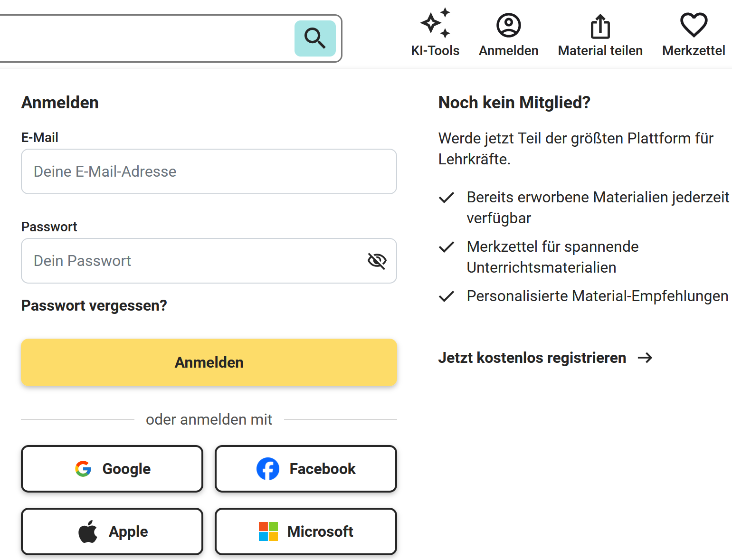Open KI-Tools sparkle icon
The image size is (732, 560).
point(435,23)
